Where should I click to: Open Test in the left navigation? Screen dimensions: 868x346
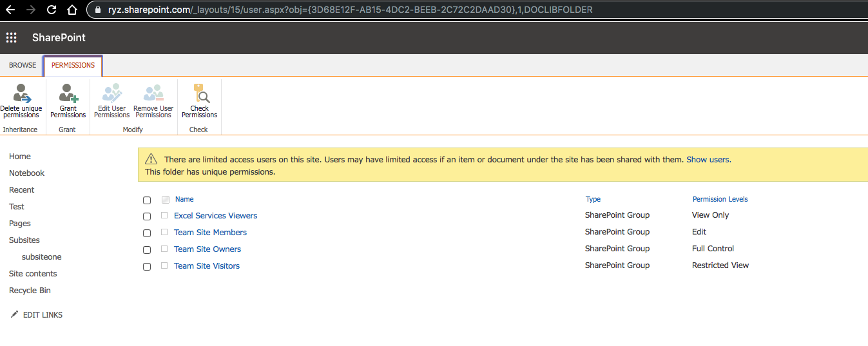pyautogui.click(x=17, y=207)
